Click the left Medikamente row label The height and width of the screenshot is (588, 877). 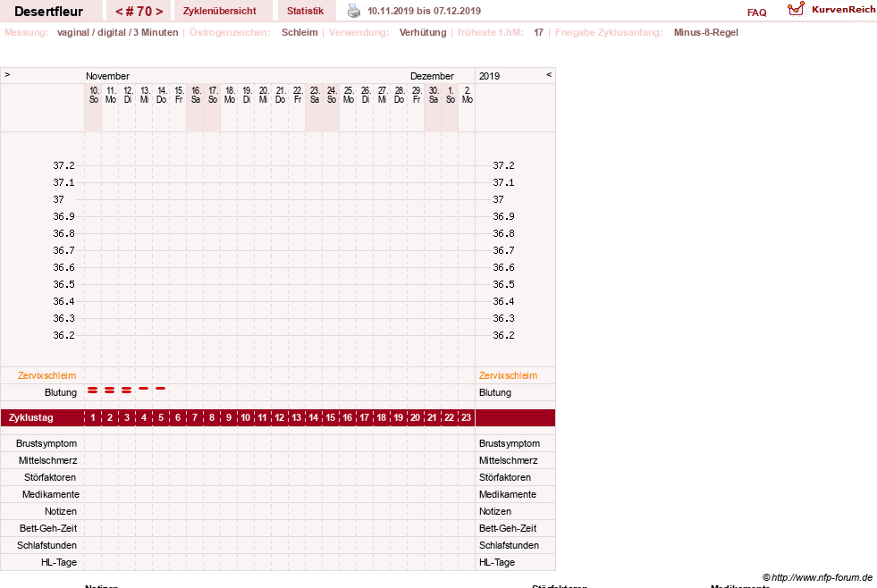click(50, 494)
